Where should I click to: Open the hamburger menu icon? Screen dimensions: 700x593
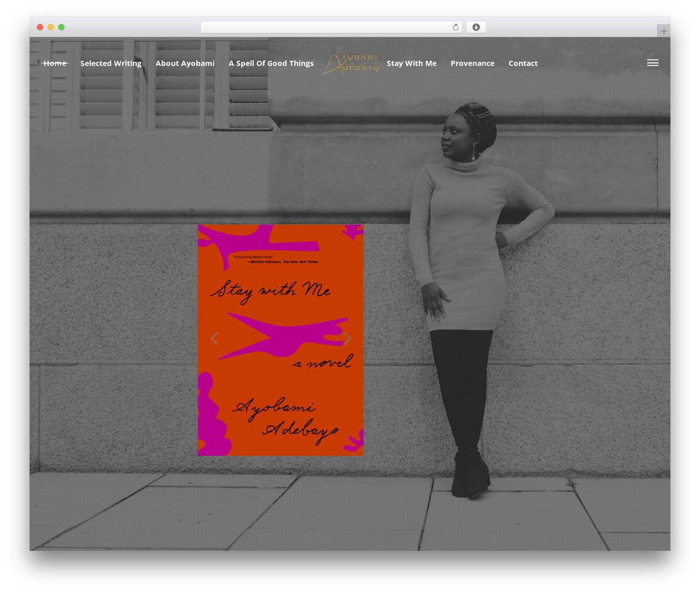(652, 63)
